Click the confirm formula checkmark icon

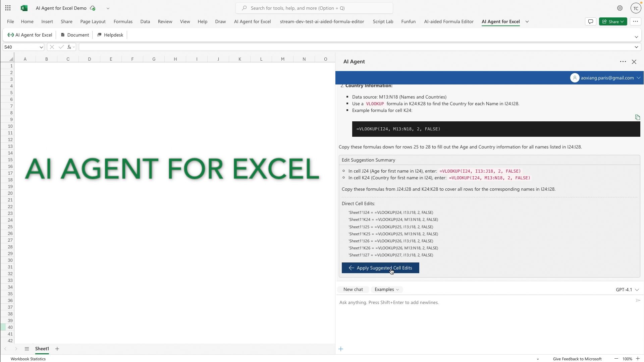61,47
